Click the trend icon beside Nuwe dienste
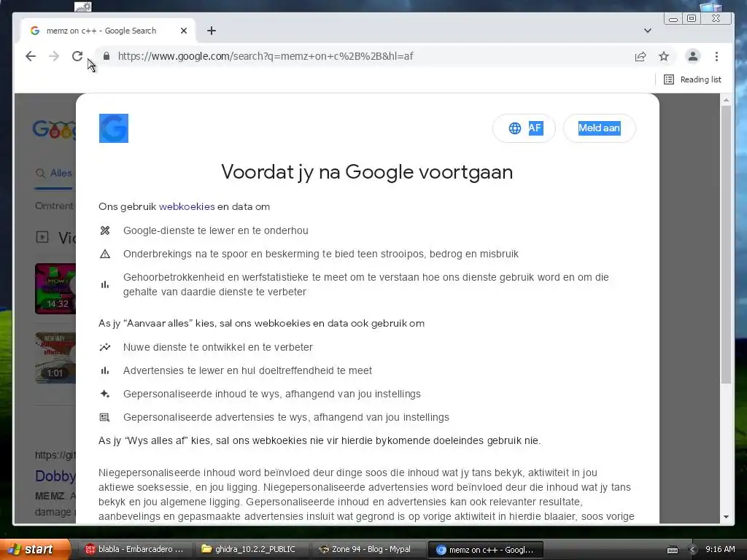The height and width of the screenshot is (560, 747). (x=105, y=347)
